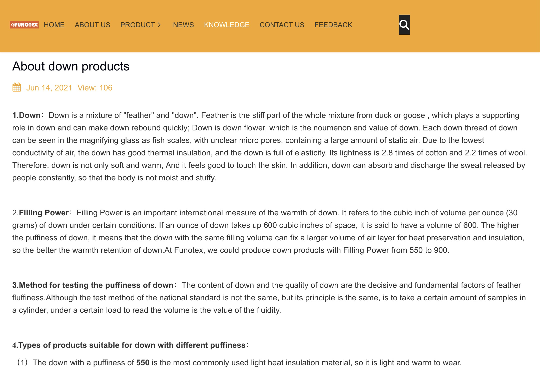This screenshot has width=540, height=392.
Task: Click the Funotex logo
Action: (24, 25)
